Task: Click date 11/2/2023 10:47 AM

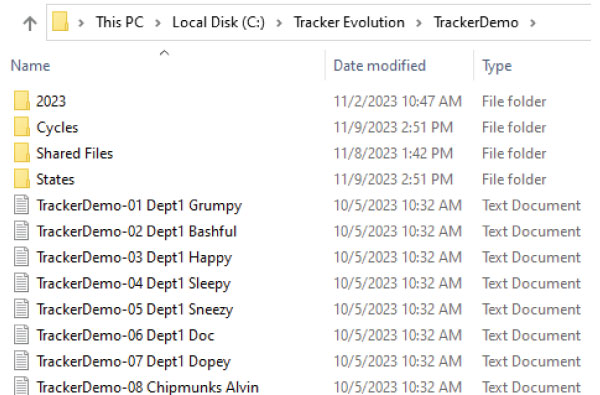Action: (x=398, y=101)
